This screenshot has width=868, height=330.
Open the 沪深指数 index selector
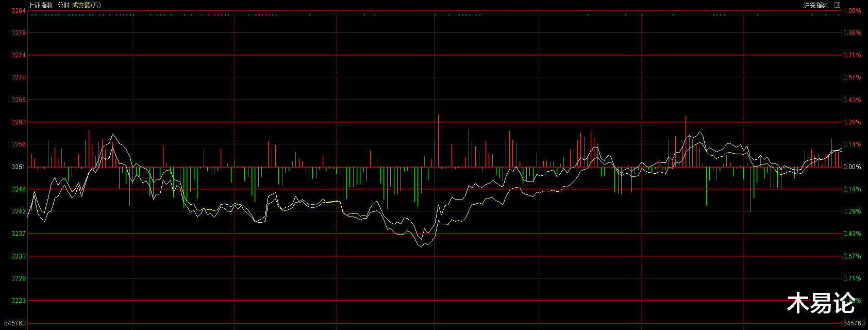coord(816,5)
